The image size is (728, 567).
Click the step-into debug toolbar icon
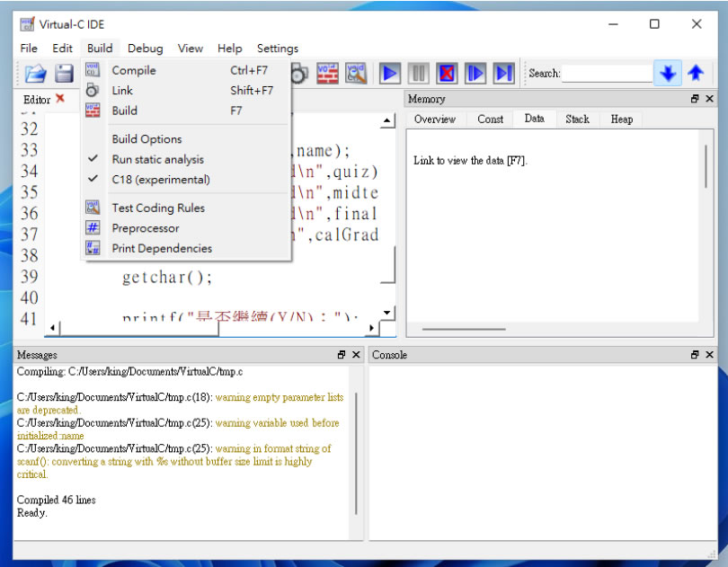pos(475,74)
